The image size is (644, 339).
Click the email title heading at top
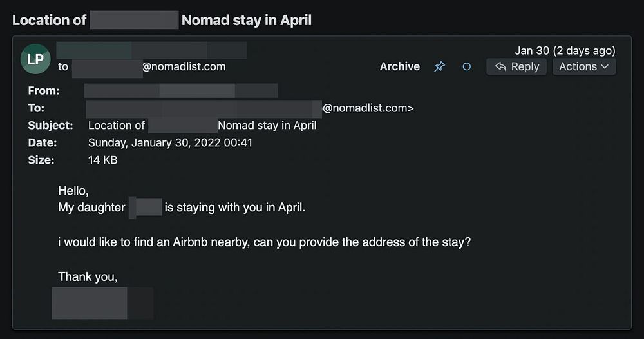tap(162, 20)
